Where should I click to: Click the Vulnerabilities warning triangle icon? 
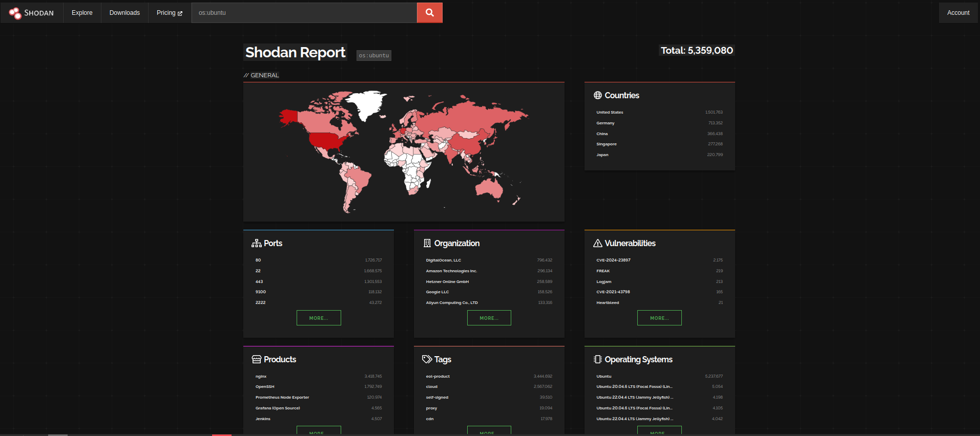coord(598,243)
